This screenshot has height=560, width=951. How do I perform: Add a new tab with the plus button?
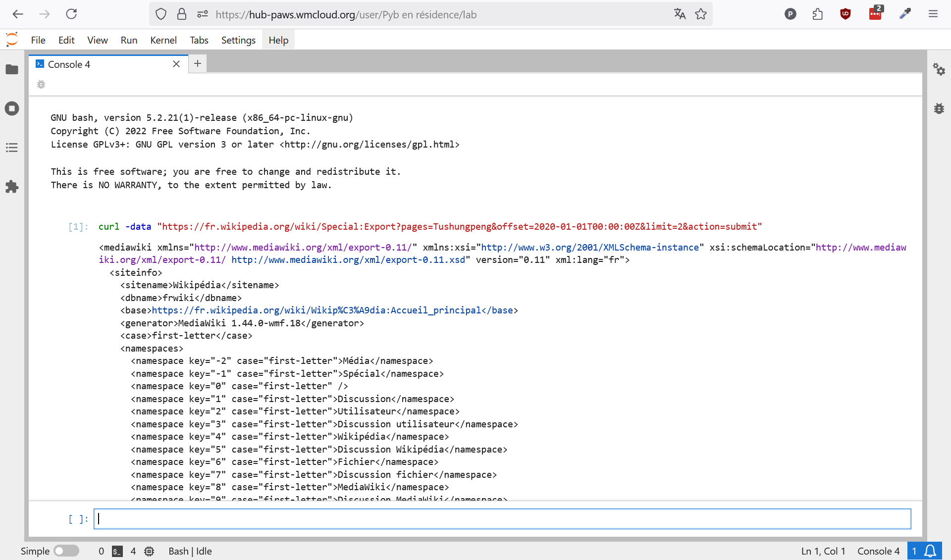point(198,63)
